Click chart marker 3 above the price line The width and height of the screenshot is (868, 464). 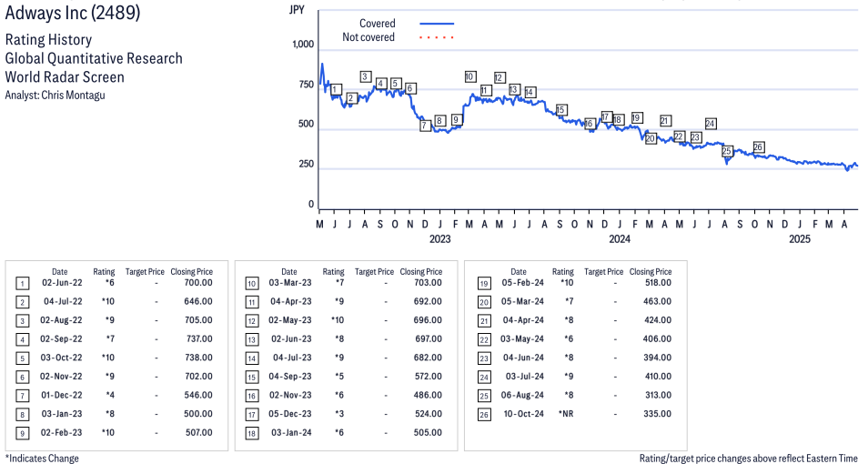(366, 76)
